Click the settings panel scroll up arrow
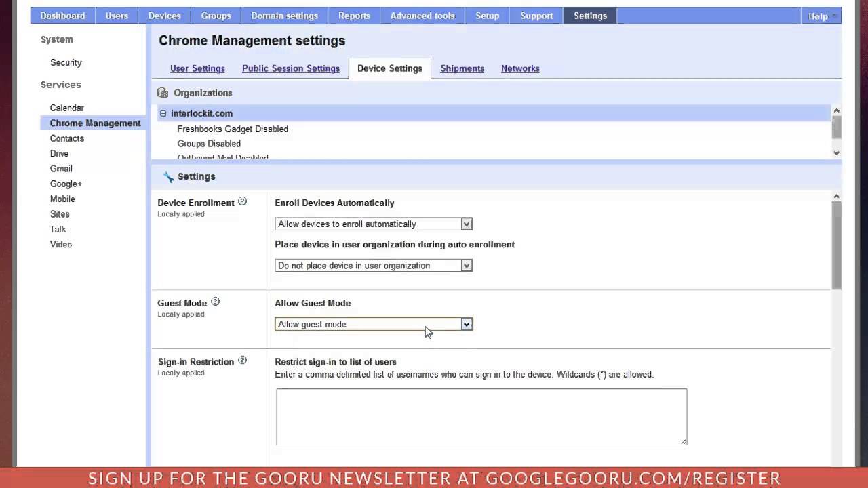 836,196
